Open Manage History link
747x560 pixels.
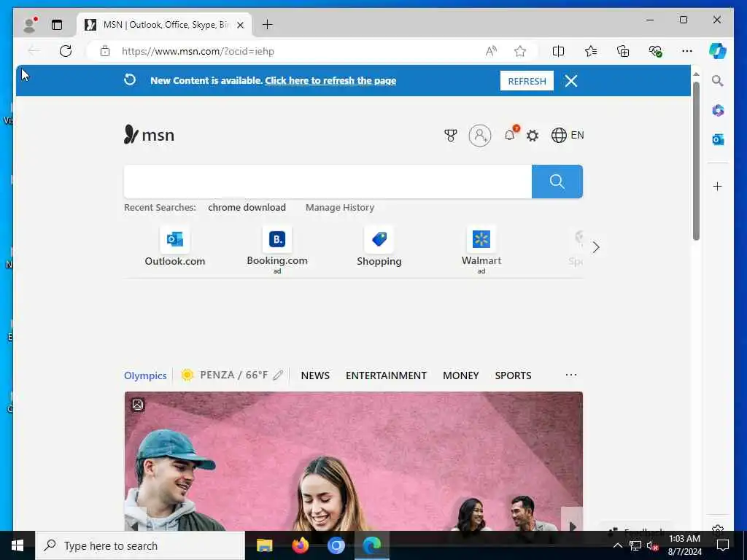pos(340,208)
